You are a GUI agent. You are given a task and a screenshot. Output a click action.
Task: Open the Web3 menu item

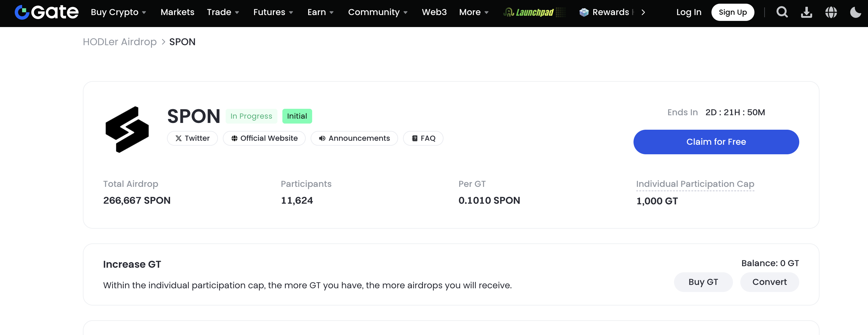[434, 12]
